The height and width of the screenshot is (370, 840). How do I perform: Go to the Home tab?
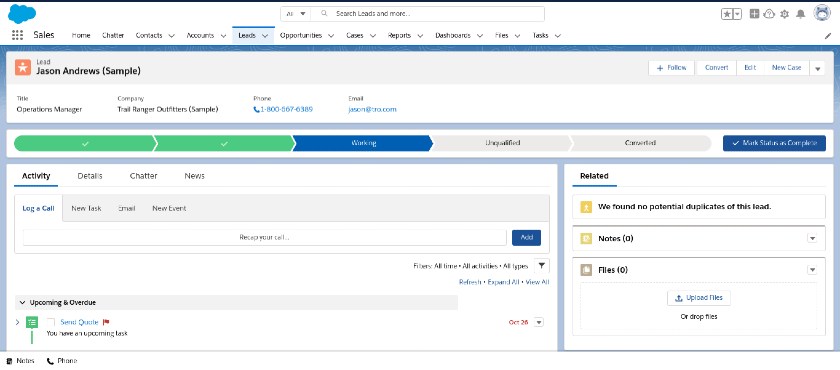click(x=81, y=35)
